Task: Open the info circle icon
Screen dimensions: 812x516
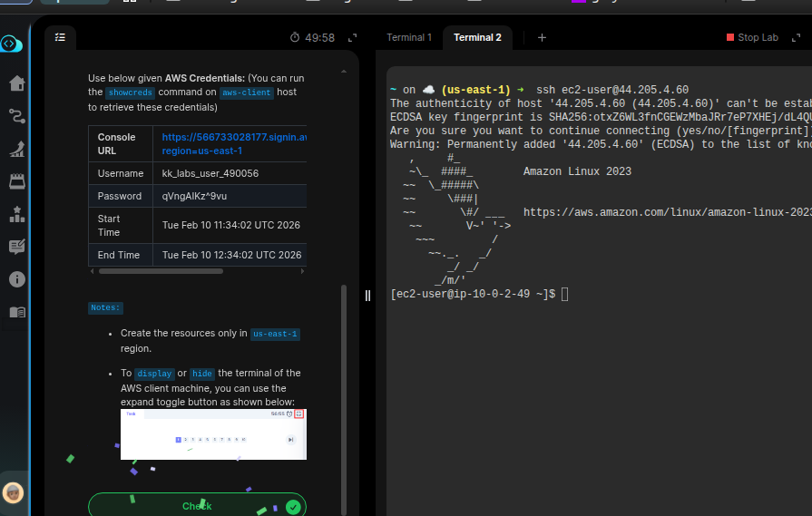Action: (17, 279)
